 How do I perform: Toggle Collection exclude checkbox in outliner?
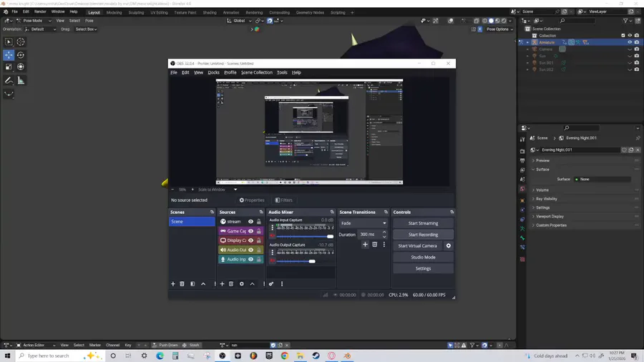(623, 36)
